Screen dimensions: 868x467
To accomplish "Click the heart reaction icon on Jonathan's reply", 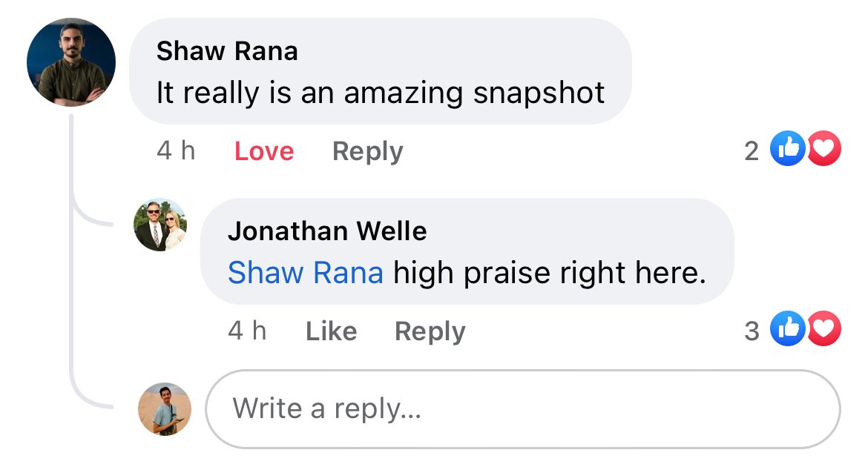I will [823, 329].
